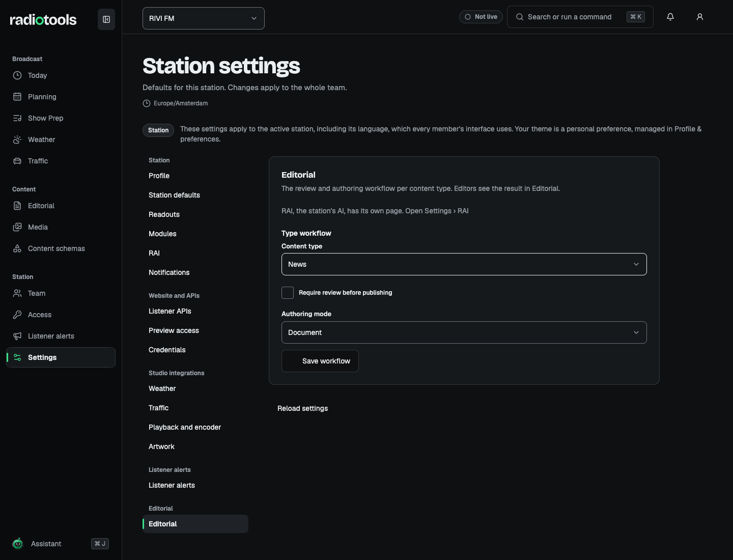The image size is (733, 560).
Task: Click the Weather cloud icon in sidebar
Action: pyautogui.click(x=17, y=139)
